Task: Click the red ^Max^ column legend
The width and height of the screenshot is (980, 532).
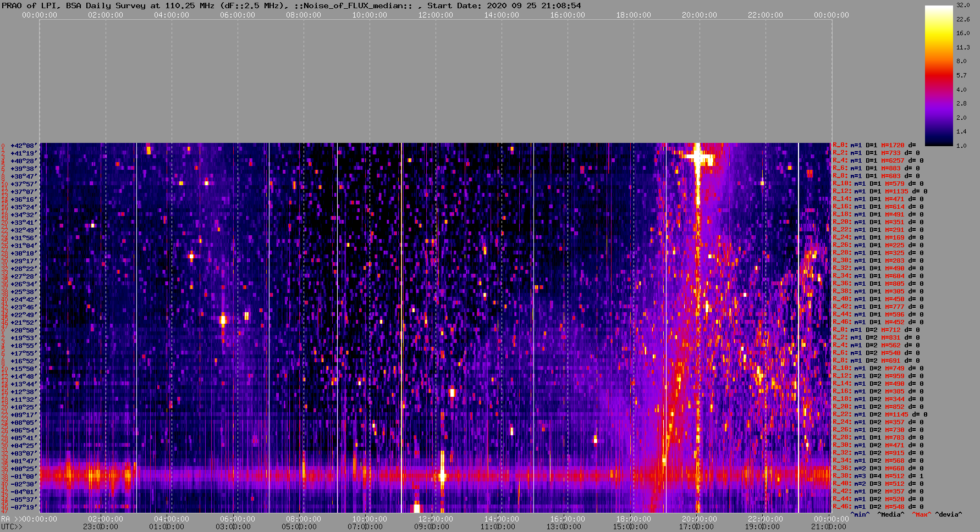Action: click(921, 514)
